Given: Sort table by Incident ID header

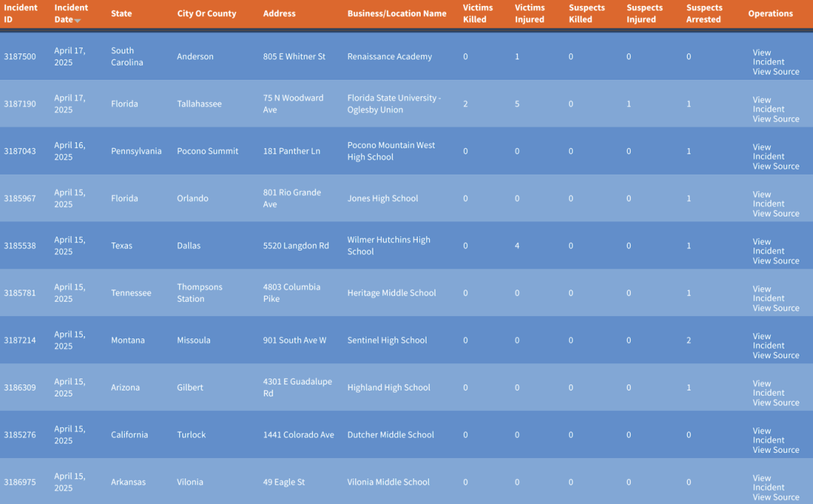Looking at the screenshot, I should click(21, 14).
